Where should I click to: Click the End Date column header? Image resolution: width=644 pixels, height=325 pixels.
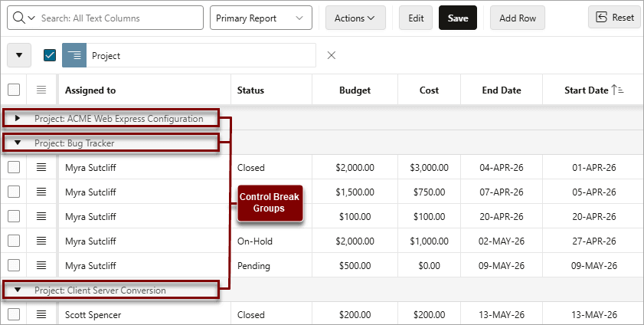(502, 90)
